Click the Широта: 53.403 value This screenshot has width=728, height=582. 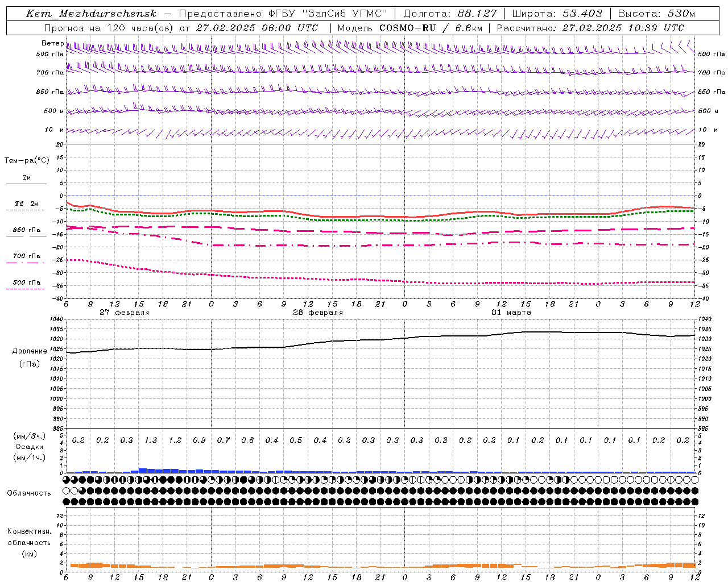557,14
